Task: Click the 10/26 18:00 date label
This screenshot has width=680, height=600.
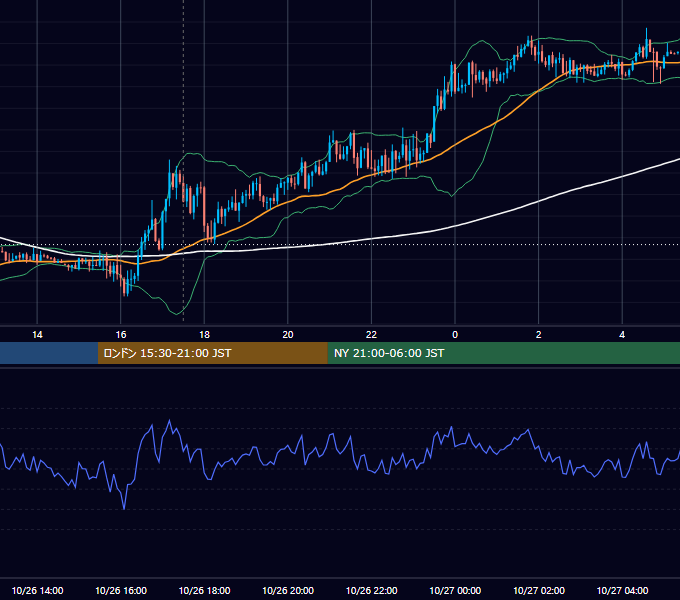Action: (204, 590)
